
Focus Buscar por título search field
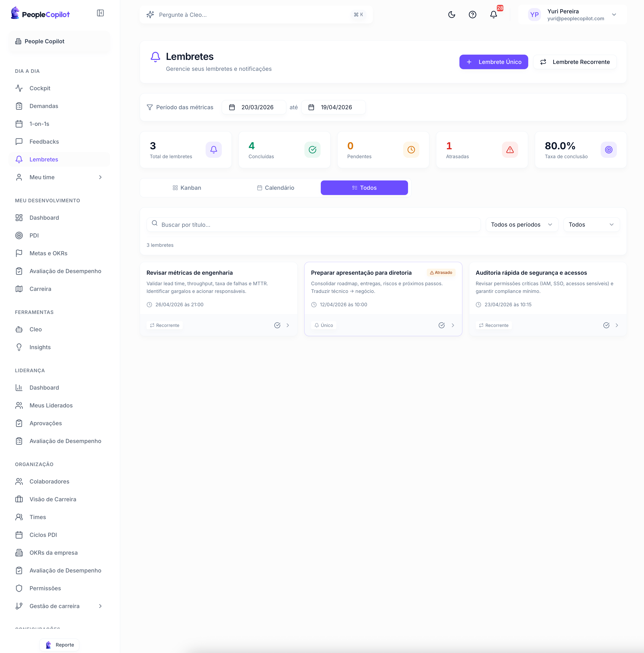pyautogui.click(x=313, y=225)
